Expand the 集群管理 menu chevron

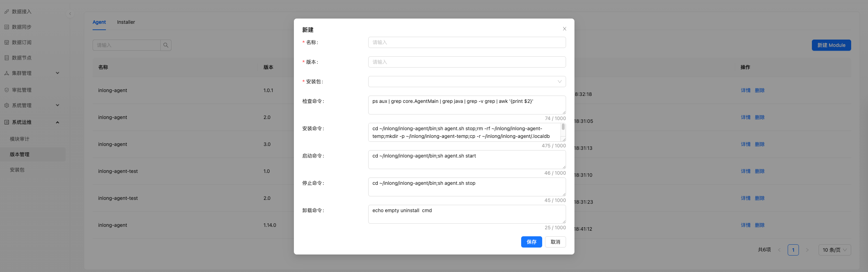[58, 73]
